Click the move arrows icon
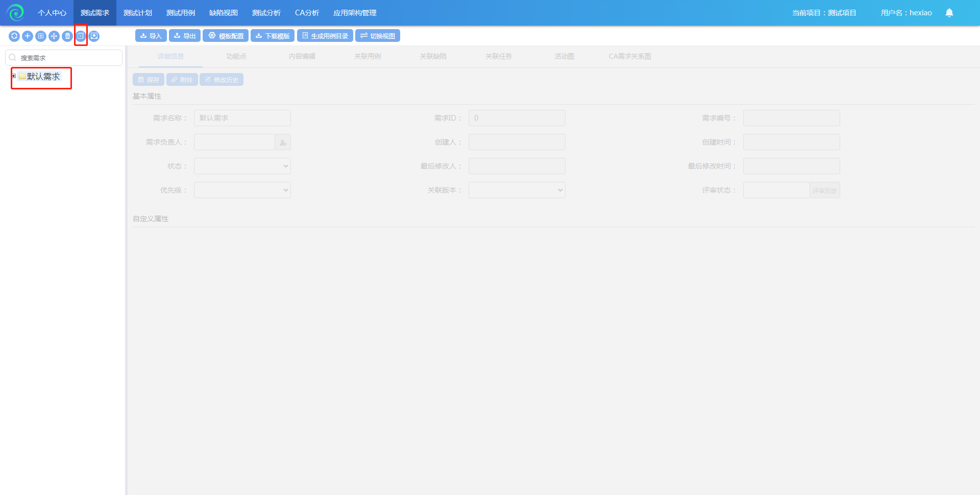The image size is (980, 495). [x=54, y=36]
